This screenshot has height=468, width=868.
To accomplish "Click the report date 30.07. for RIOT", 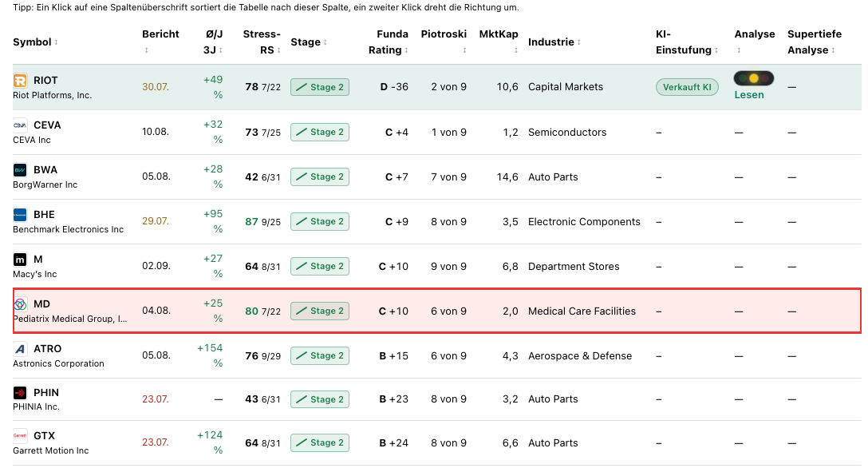I will pos(156,87).
